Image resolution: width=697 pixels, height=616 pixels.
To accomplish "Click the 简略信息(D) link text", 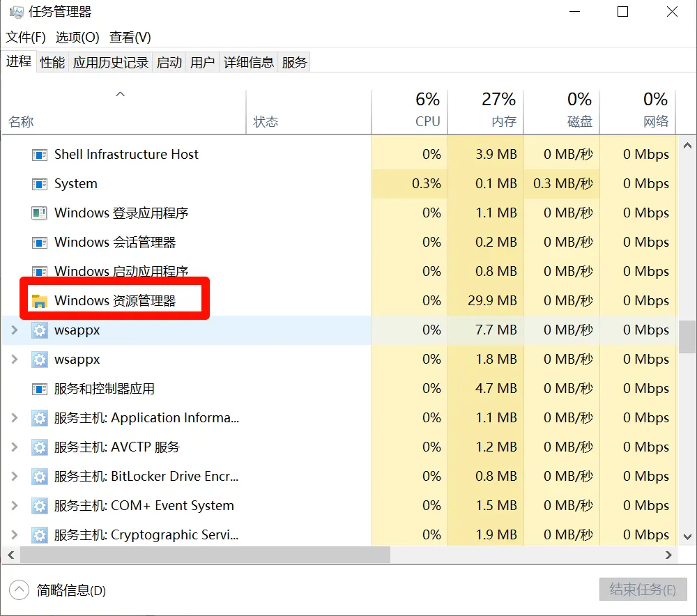I will (x=71, y=591).
